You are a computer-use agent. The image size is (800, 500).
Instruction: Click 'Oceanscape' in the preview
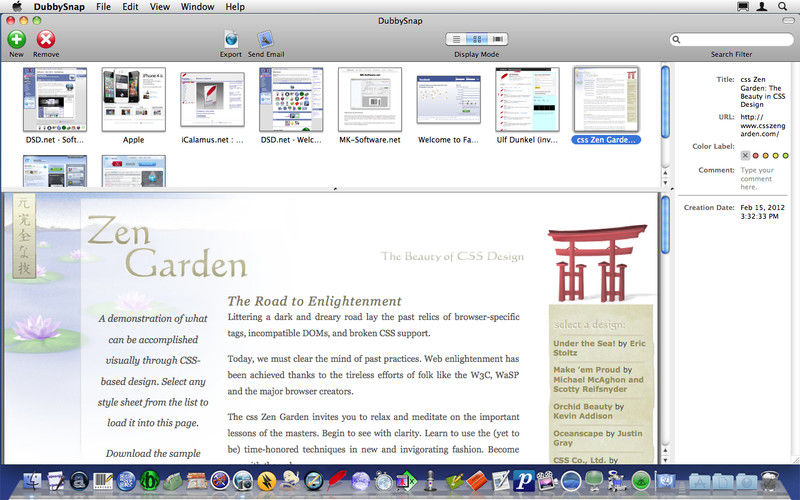(578, 433)
